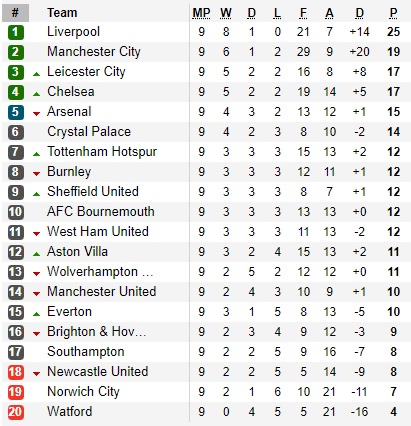This screenshot has width=411, height=426.
Task: Open the Manchester City team link
Action: 94,52
